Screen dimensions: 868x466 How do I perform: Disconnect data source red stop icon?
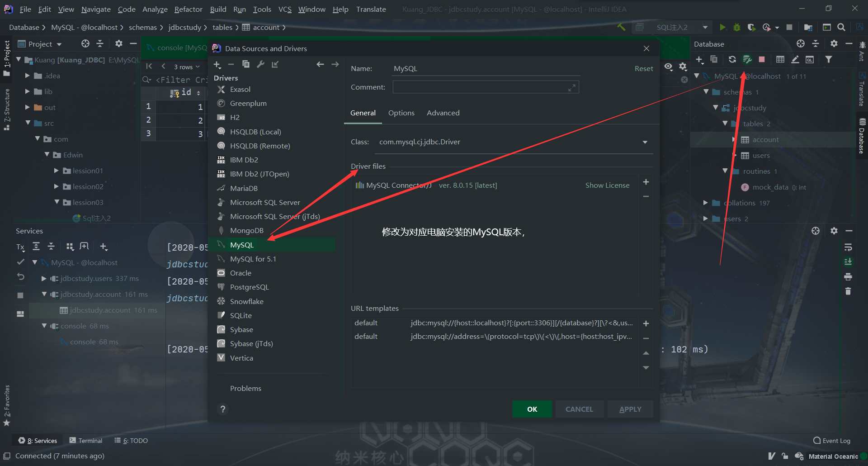pyautogui.click(x=762, y=59)
